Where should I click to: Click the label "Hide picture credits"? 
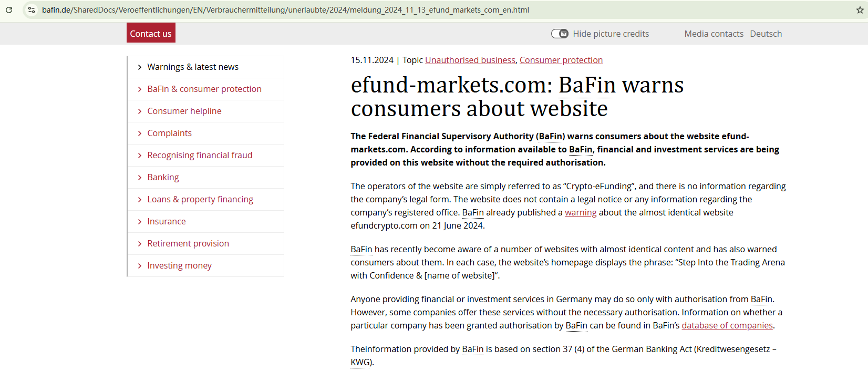(611, 34)
